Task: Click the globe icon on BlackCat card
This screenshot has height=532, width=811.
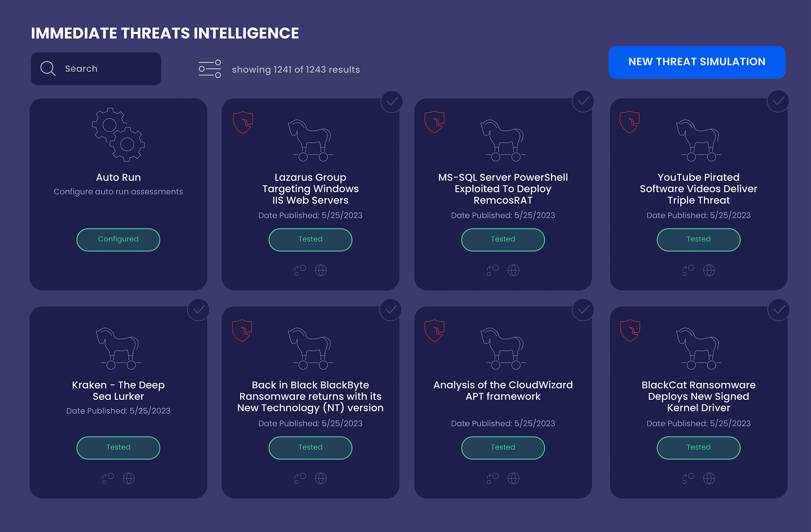Action: pyautogui.click(x=709, y=479)
